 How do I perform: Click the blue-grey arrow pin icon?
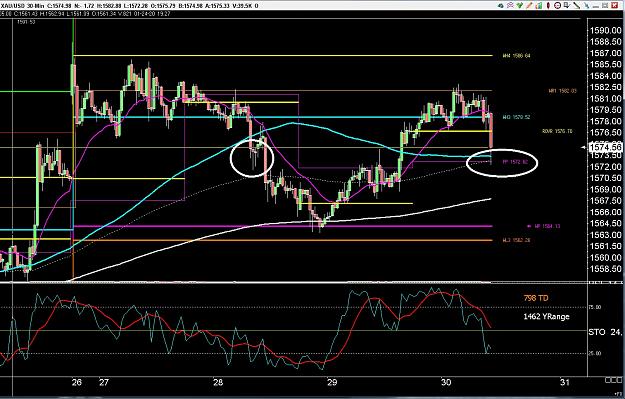[587, 6]
